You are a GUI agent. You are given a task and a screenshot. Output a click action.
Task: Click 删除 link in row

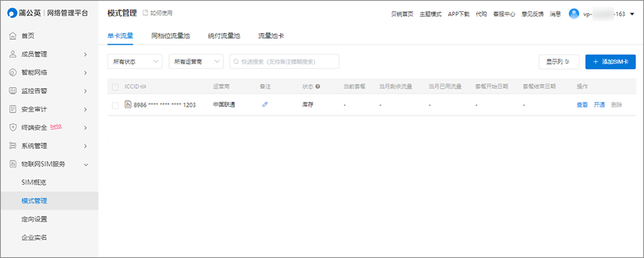click(x=617, y=105)
